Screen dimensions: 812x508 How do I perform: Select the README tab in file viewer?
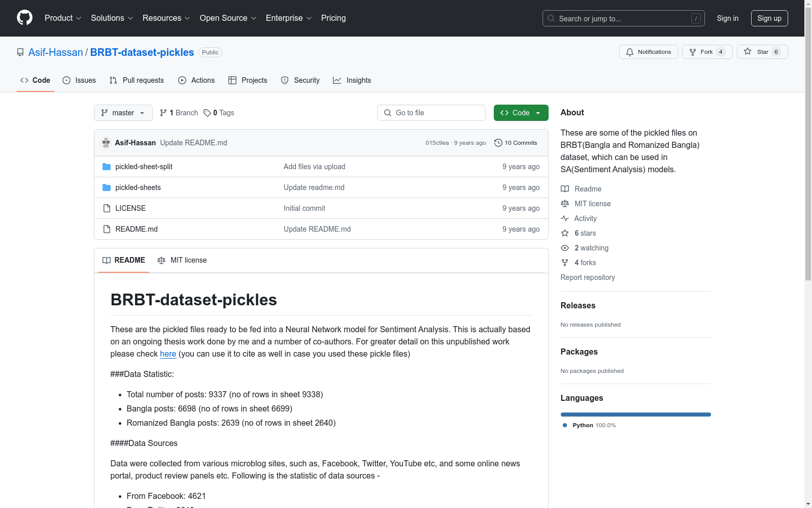pyautogui.click(x=124, y=260)
